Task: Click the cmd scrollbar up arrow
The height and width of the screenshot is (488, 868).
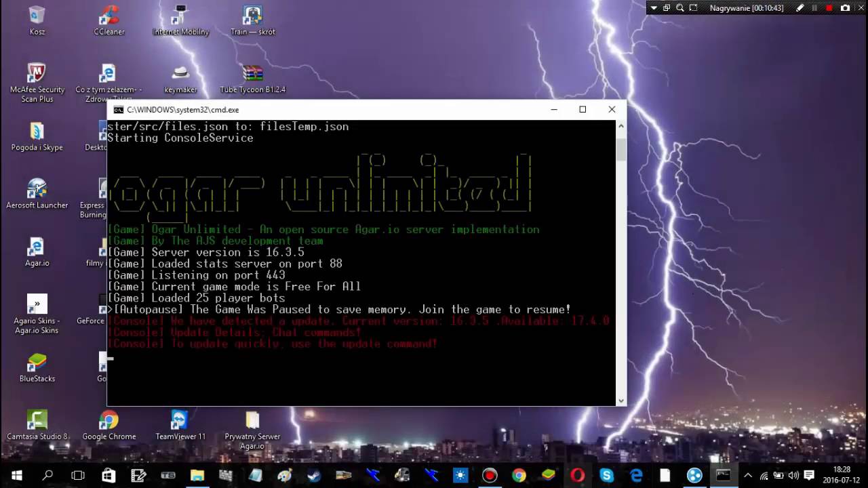Action: click(620, 126)
